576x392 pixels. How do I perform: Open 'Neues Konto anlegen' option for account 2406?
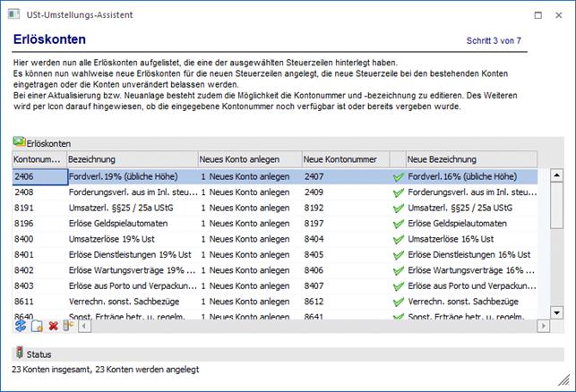248,177
